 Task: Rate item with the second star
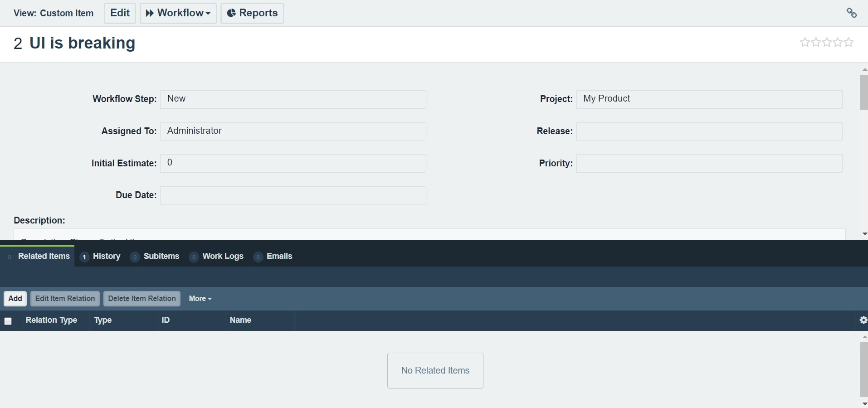pos(816,43)
